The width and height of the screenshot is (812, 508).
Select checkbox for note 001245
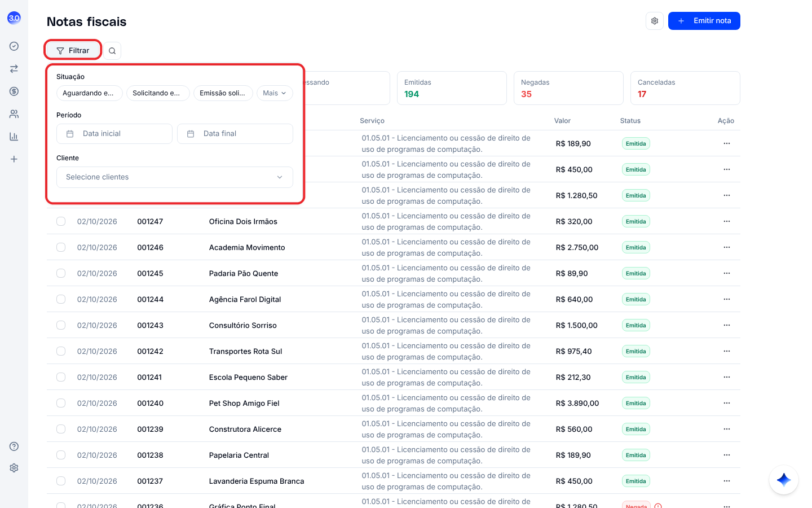[x=61, y=273]
